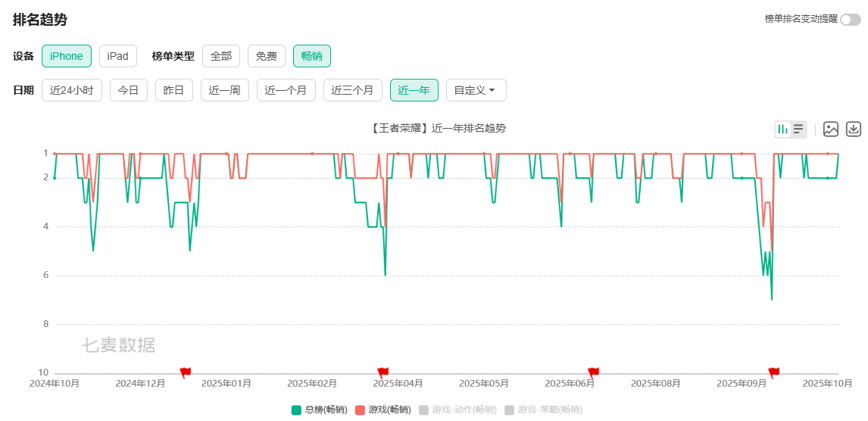This screenshot has width=868, height=421.
Task: Click the red flag near 2024年12月
Action: 186,372
